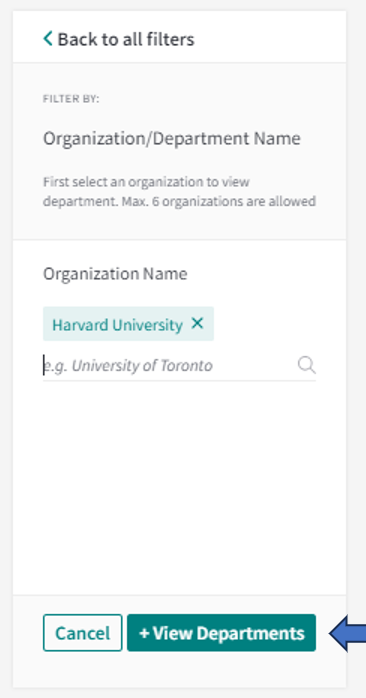Click the blank area below the search field
The width and height of the screenshot is (366, 698).
179,485
